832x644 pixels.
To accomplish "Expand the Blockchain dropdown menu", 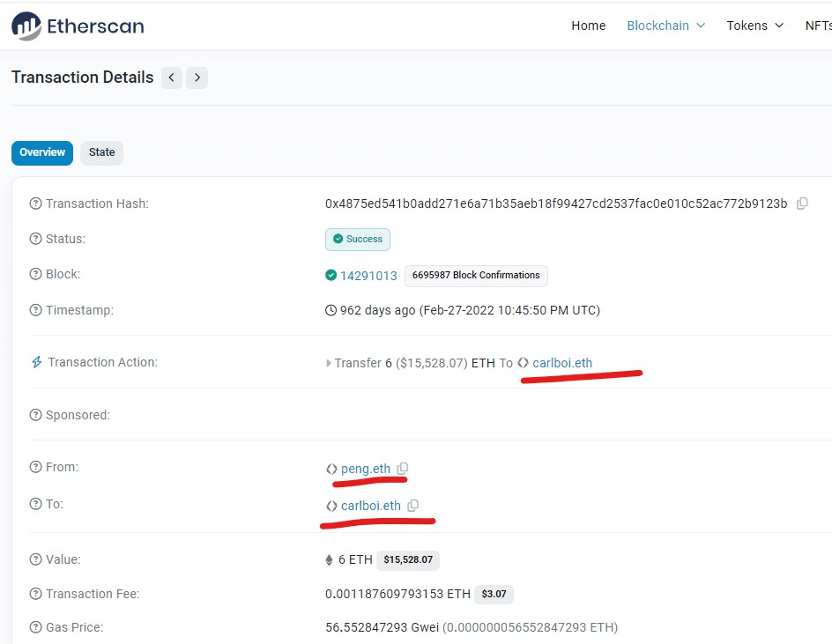I will click(x=665, y=26).
